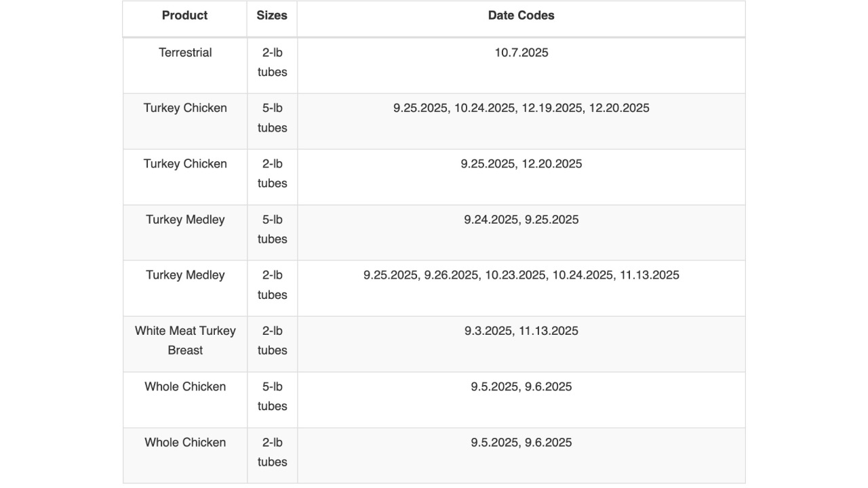Click date codes in the last Whole Chicken row

[x=521, y=443]
